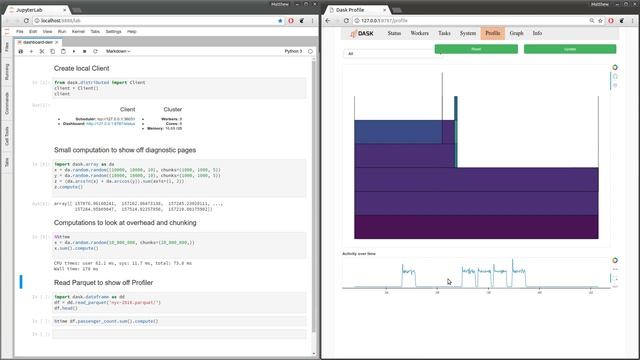Open the Tabs menu in JupyterLab

tap(95, 31)
